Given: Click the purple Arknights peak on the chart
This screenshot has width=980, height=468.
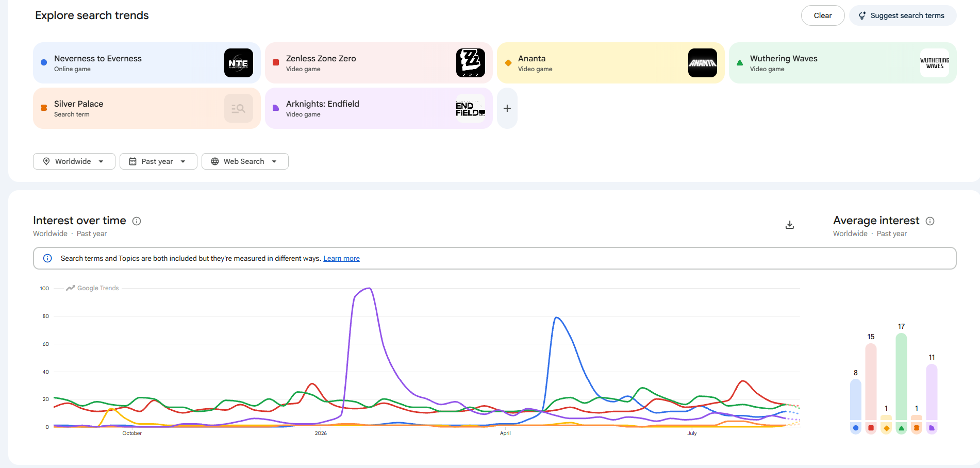Looking at the screenshot, I should click(x=369, y=289).
